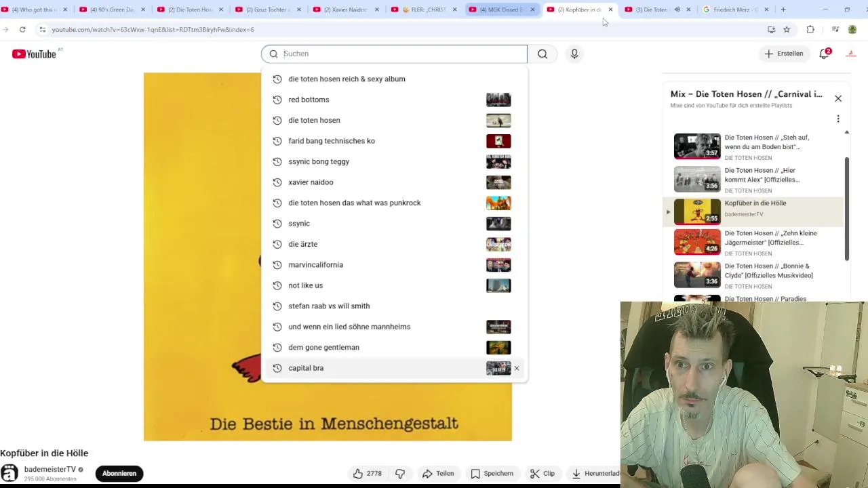Like the video with thumbs up
The width and height of the screenshot is (868, 488).
(367, 473)
